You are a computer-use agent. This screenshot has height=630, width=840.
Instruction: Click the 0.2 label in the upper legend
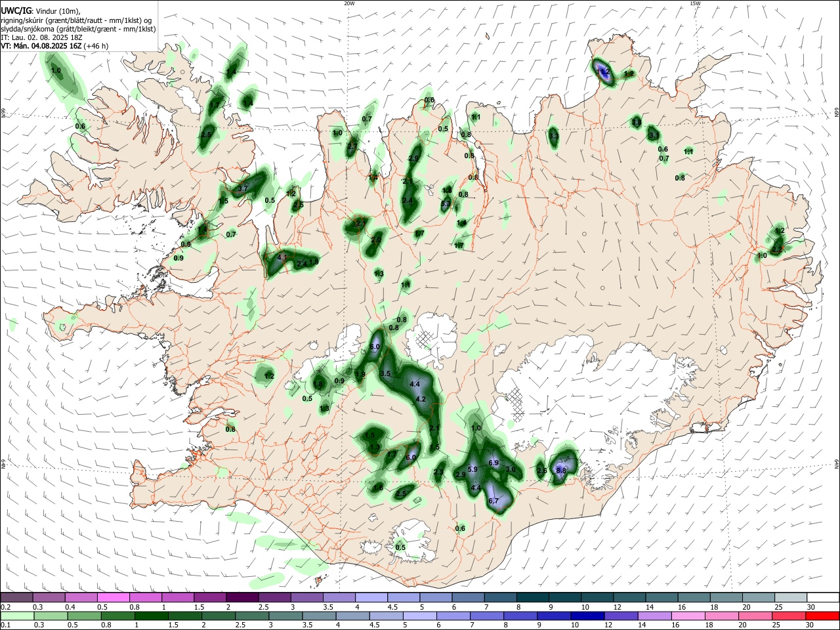pyautogui.click(x=5, y=607)
